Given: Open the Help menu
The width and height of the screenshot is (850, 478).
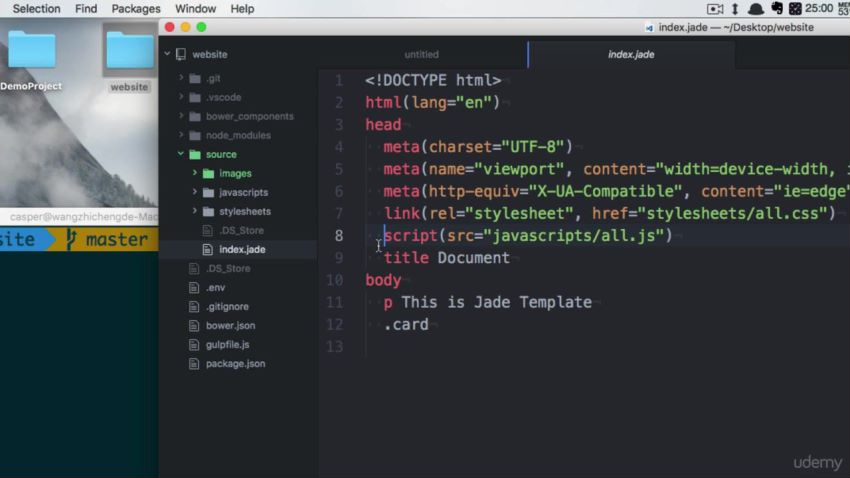Looking at the screenshot, I should coord(242,9).
